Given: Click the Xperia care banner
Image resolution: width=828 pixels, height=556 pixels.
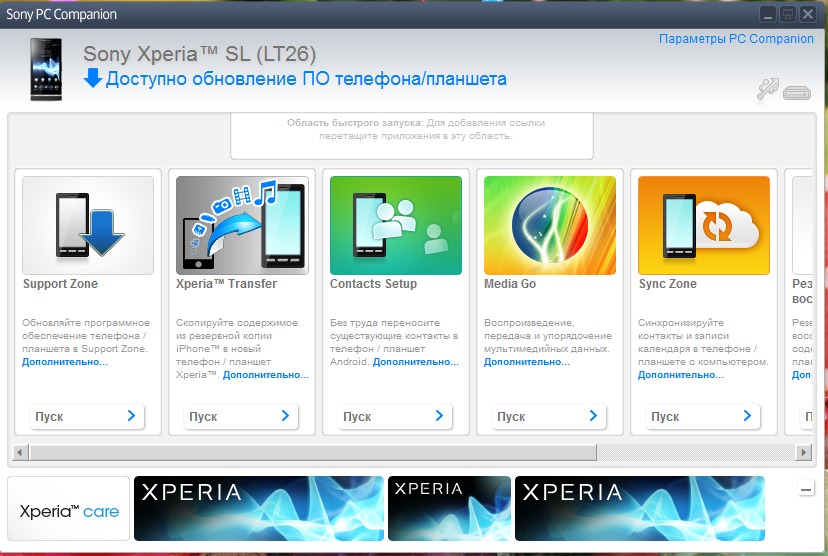Looking at the screenshot, I should [x=69, y=508].
